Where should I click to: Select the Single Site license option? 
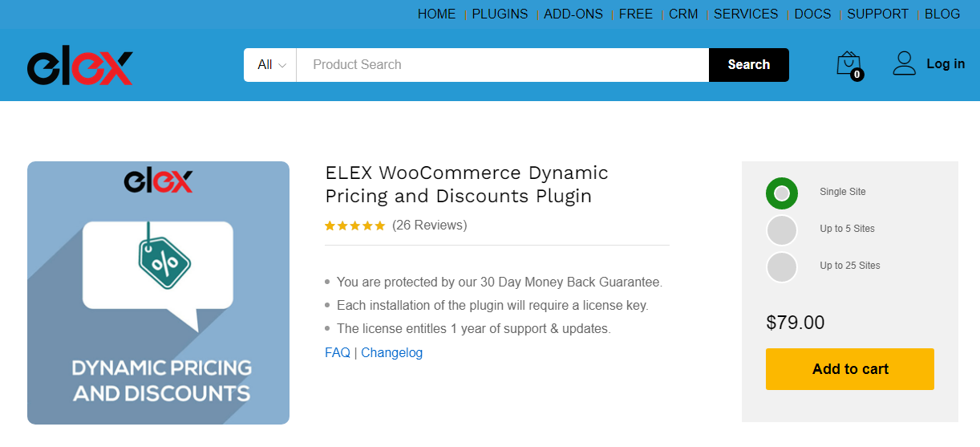(x=782, y=193)
